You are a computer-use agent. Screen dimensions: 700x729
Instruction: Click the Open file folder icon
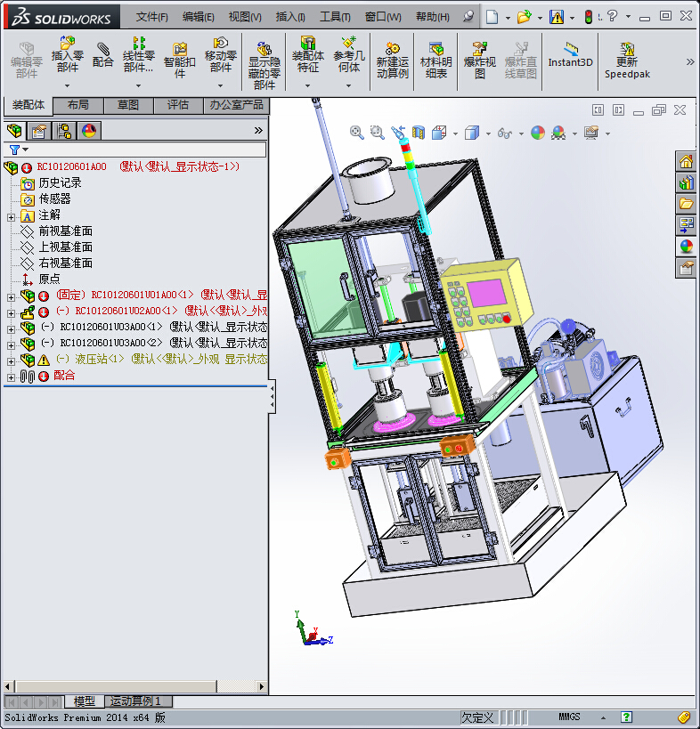pos(525,17)
